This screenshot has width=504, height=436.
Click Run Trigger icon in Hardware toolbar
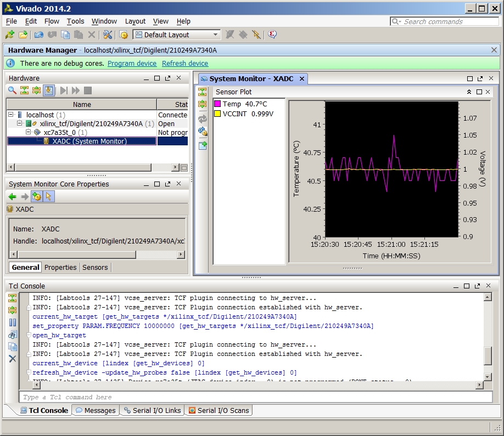click(64, 90)
